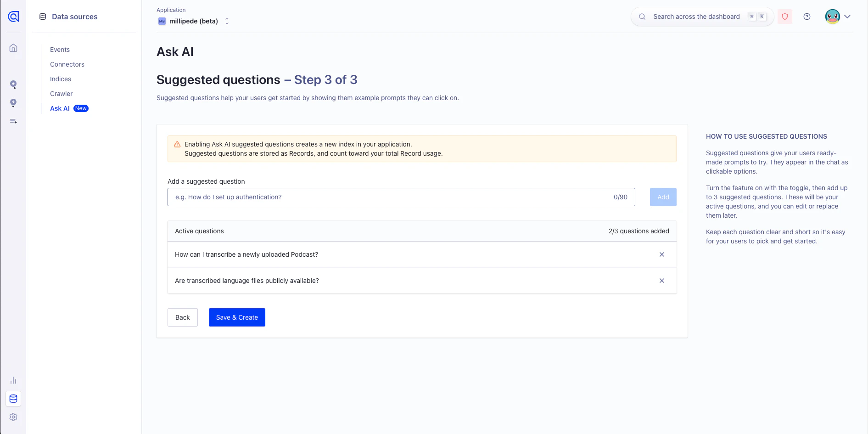Open the Home dashboard icon
This screenshot has height=434, width=868.
[13, 48]
